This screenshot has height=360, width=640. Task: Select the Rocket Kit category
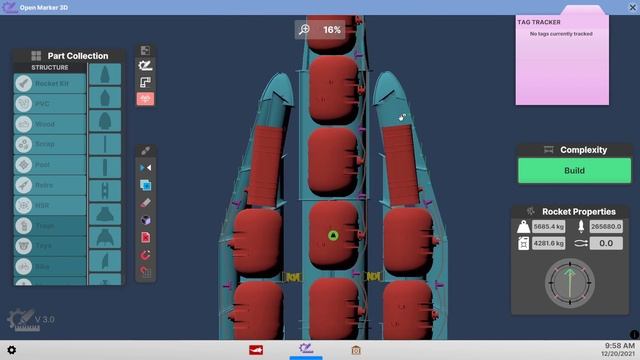[x=50, y=83]
